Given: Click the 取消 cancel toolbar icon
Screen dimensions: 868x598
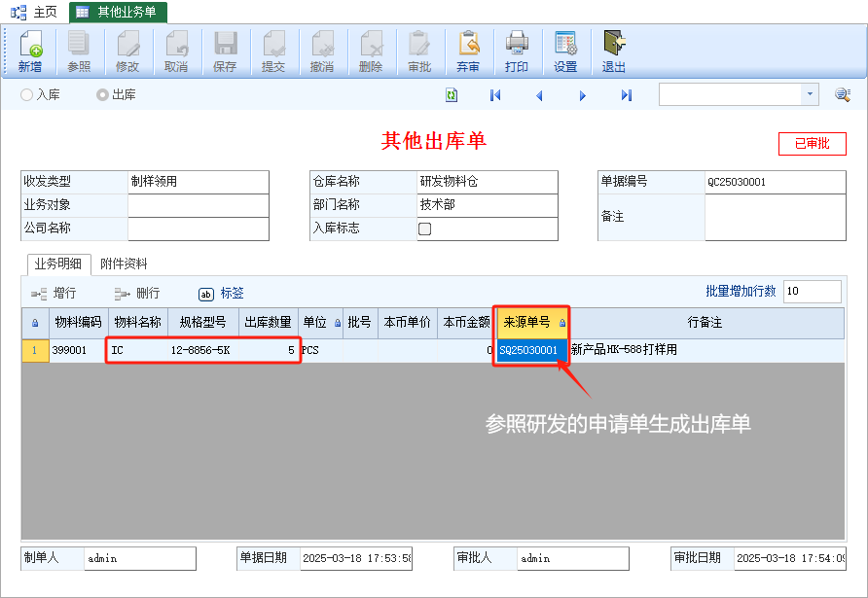Looking at the screenshot, I should pyautogui.click(x=176, y=51).
